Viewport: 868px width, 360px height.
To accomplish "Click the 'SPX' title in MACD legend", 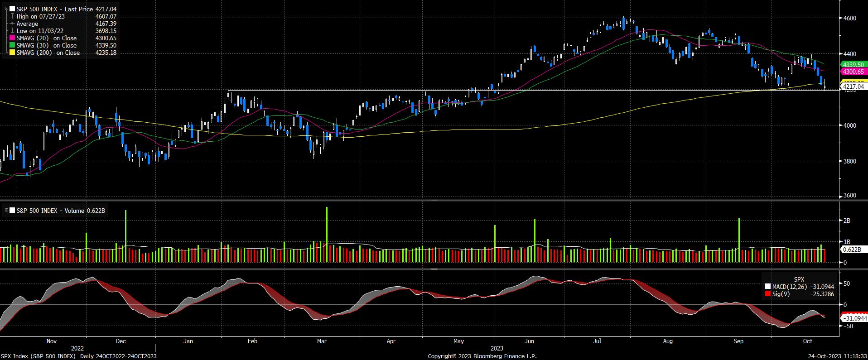I will [799, 279].
